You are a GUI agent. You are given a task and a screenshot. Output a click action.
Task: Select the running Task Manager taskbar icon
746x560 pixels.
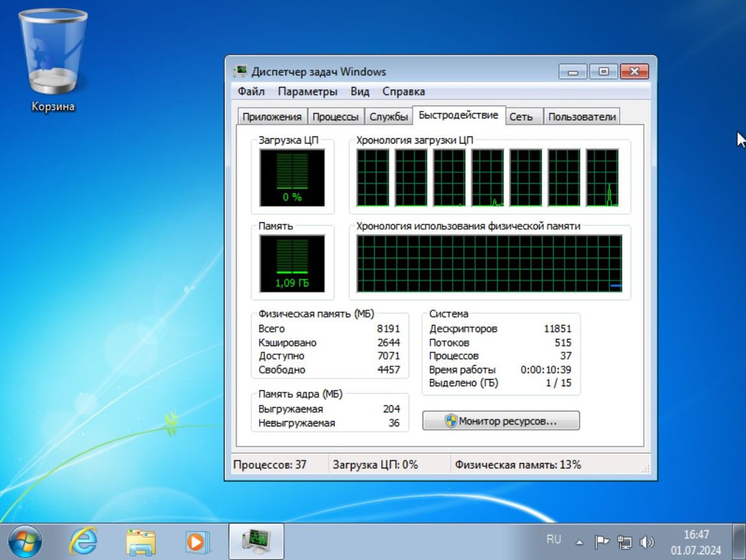(x=256, y=539)
